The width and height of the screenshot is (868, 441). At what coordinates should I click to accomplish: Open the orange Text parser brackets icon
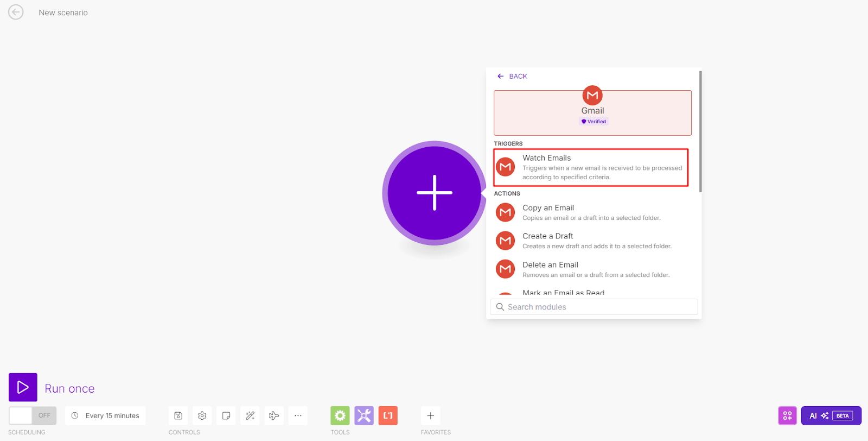388,415
